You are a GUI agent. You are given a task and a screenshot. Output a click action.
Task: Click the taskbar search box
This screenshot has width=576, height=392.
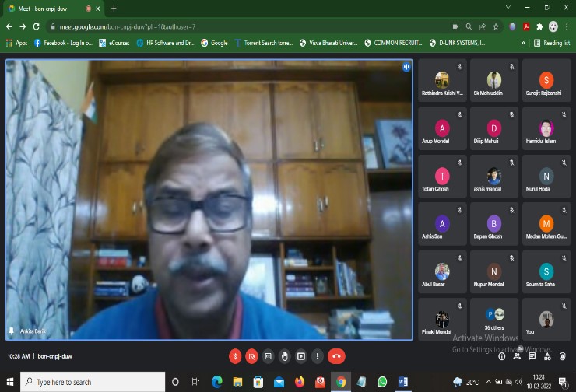(x=93, y=382)
